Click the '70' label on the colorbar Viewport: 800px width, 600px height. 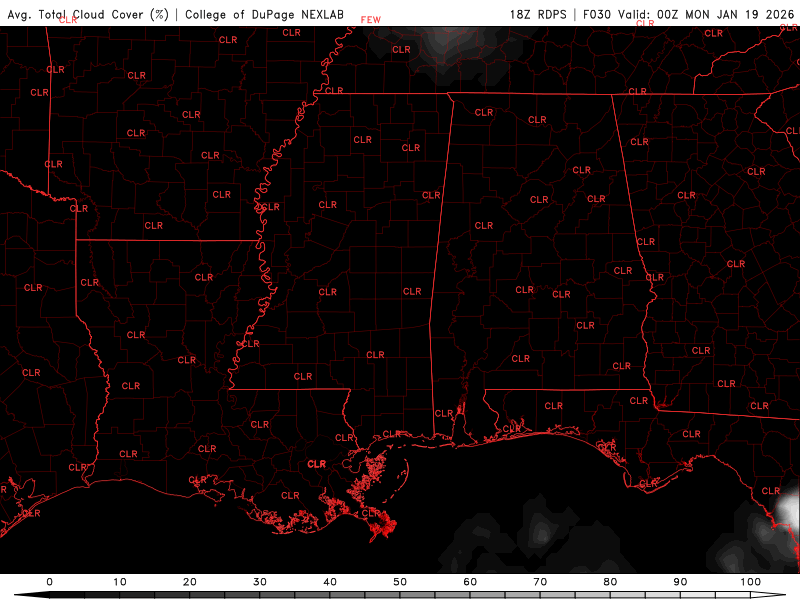[540, 582]
